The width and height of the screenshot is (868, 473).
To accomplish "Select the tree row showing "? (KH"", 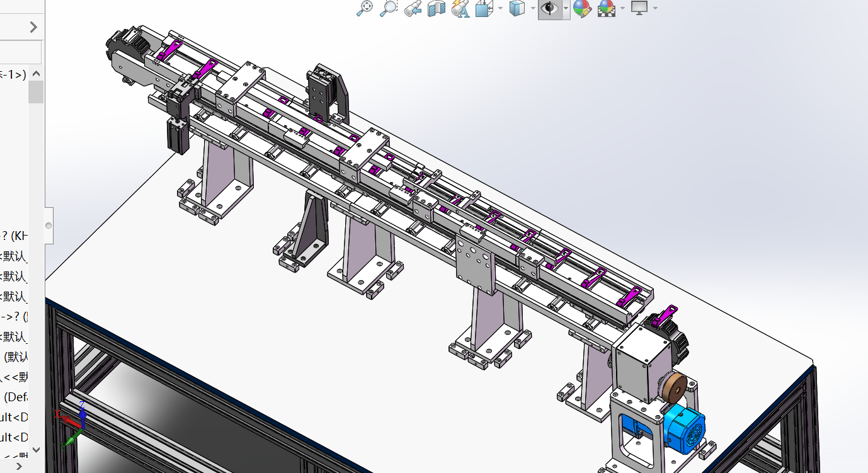I will [x=14, y=236].
